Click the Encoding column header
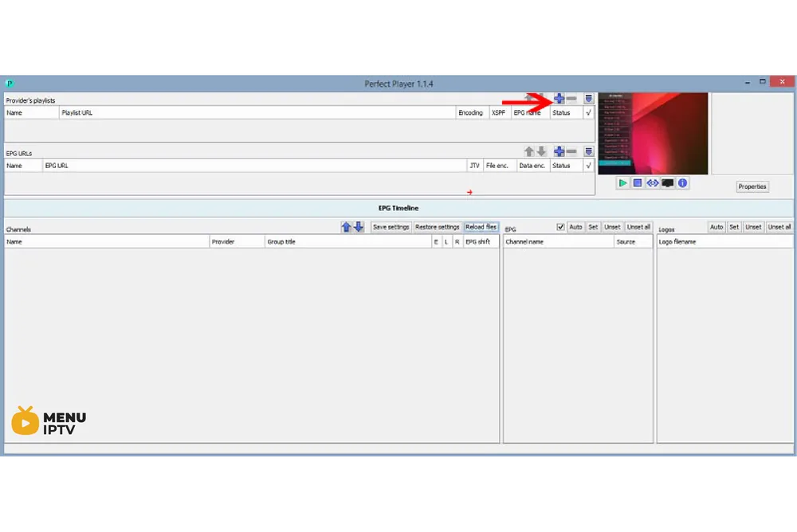Viewport: 797px width, 532px height. click(x=472, y=113)
